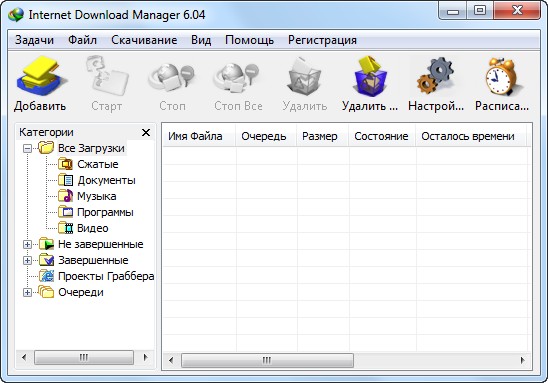Sort by Состояние column header
The width and height of the screenshot is (548, 383).
(x=382, y=136)
